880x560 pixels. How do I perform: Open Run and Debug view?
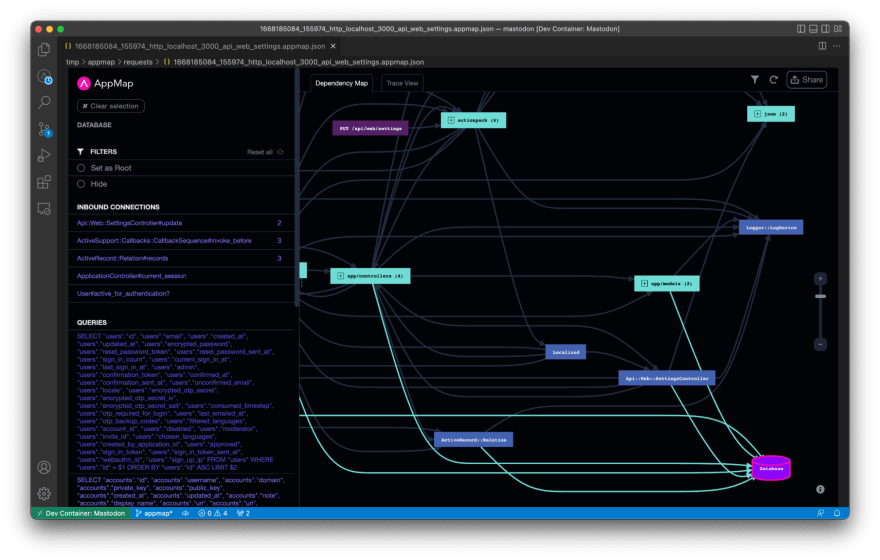(x=44, y=155)
